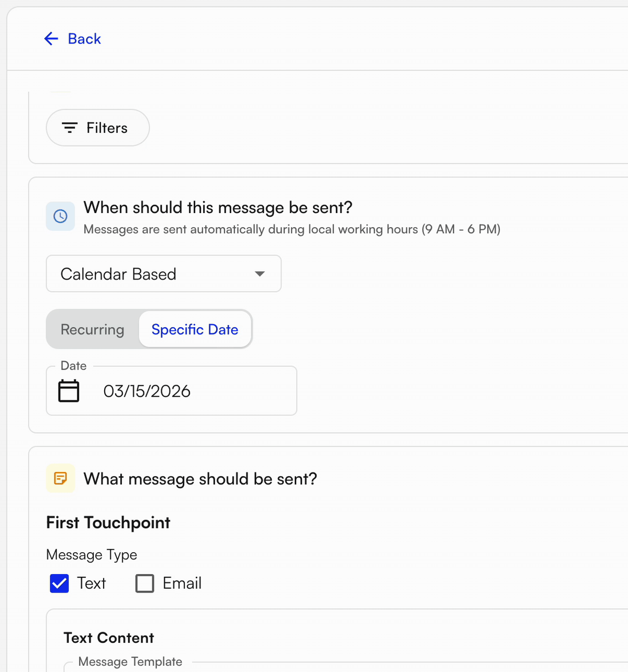Screen dimensions: 628x672
Task: Click the Text Content panel
Action: [109, 637]
